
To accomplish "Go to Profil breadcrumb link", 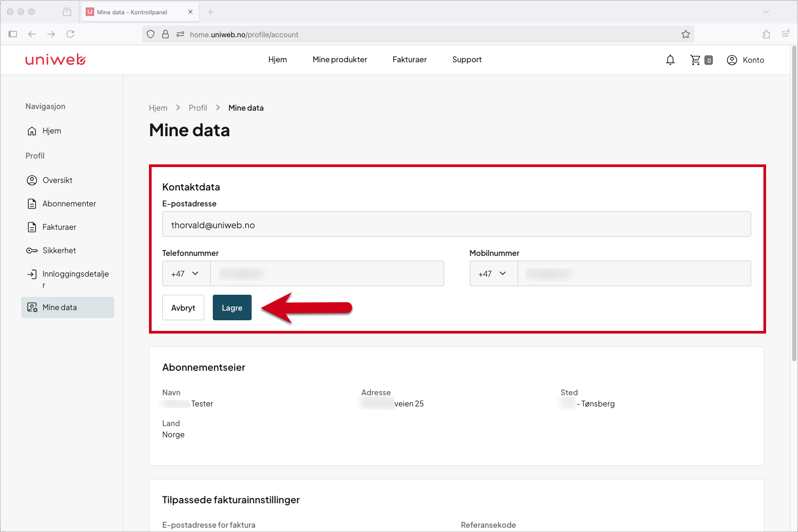I will pos(198,108).
